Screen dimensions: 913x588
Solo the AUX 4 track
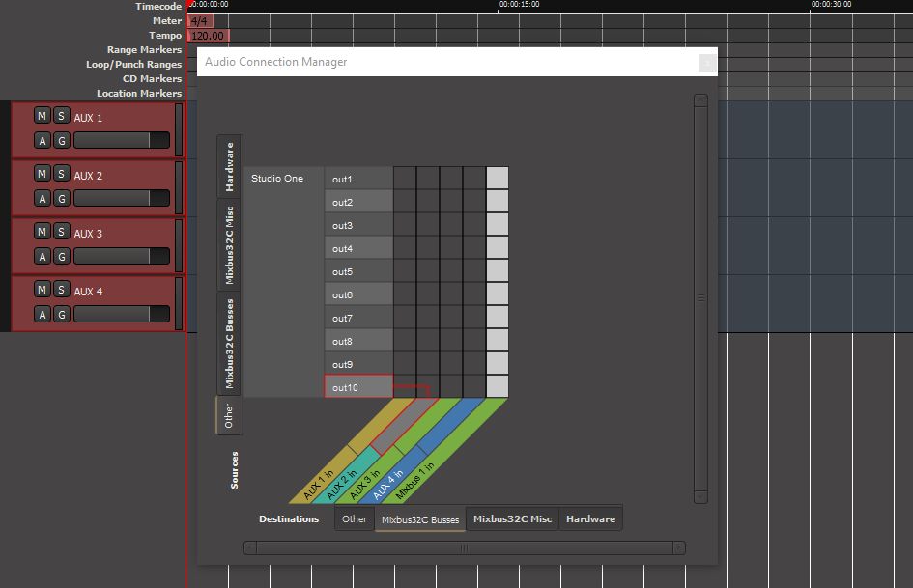[x=61, y=290]
